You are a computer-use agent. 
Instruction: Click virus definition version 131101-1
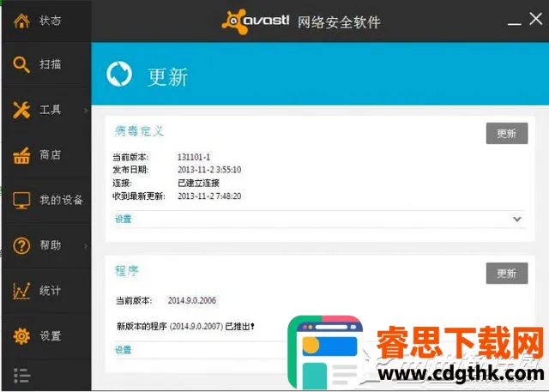point(194,157)
